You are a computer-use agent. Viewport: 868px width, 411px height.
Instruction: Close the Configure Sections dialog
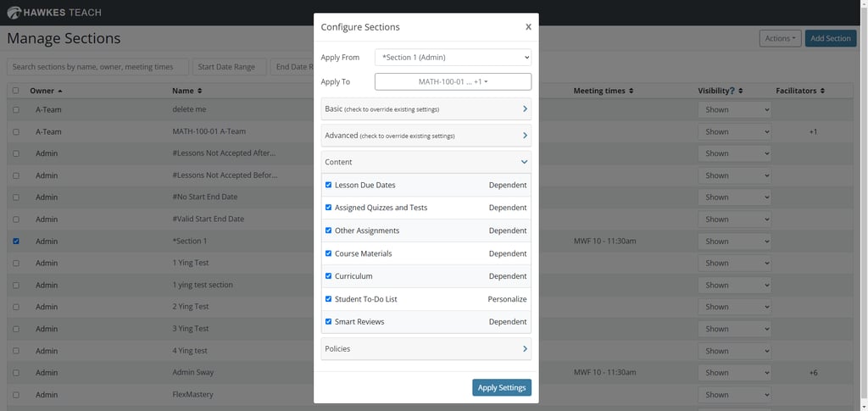tap(528, 27)
